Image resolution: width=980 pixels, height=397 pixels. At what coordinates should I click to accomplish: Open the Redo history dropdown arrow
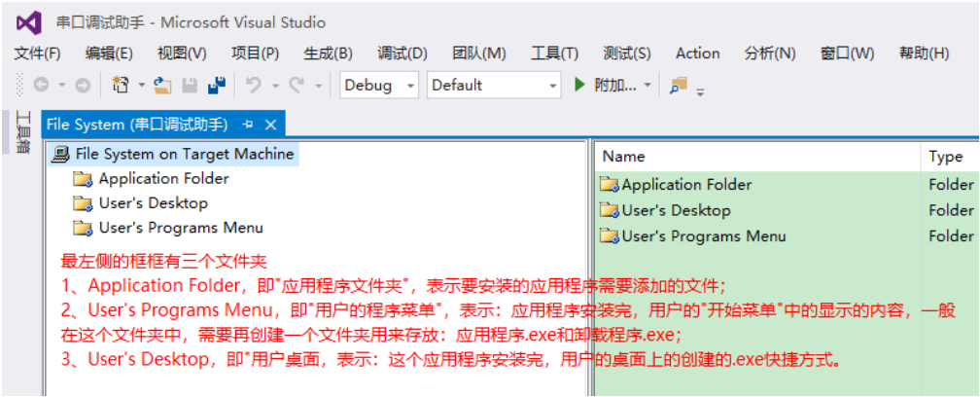point(318,86)
